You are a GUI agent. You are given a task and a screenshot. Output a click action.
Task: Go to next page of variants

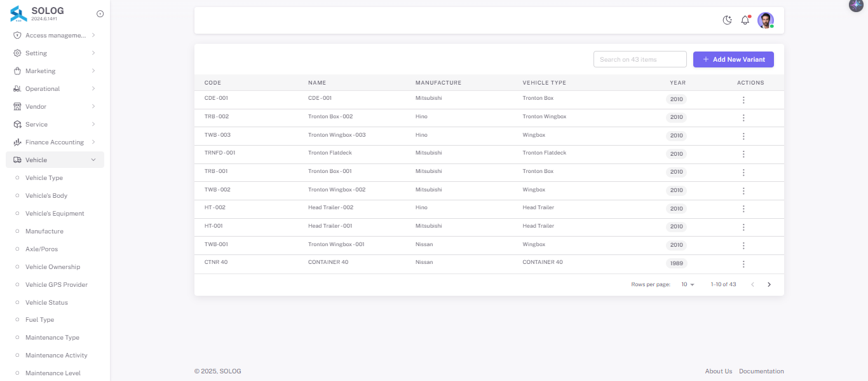tap(769, 284)
